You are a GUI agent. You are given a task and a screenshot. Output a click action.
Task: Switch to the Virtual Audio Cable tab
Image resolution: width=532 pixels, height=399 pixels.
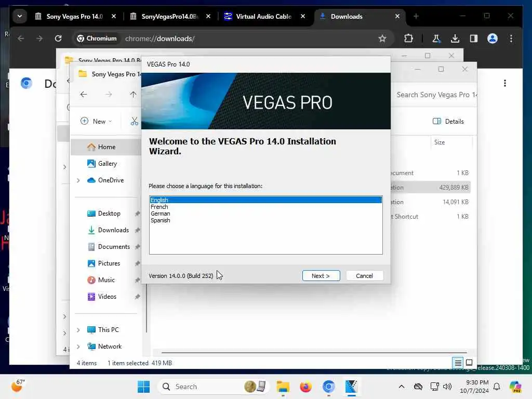coord(263,16)
